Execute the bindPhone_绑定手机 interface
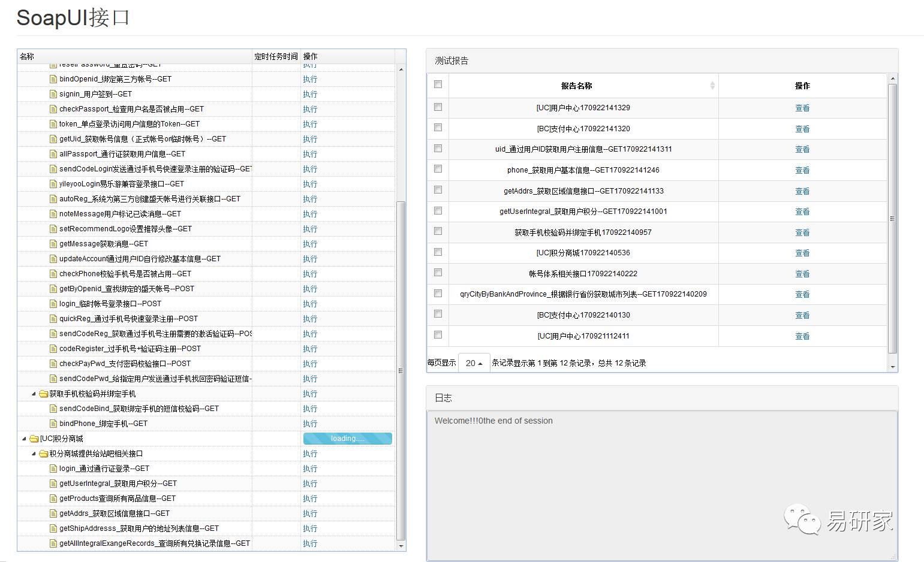The image size is (924, 562). 310,424
